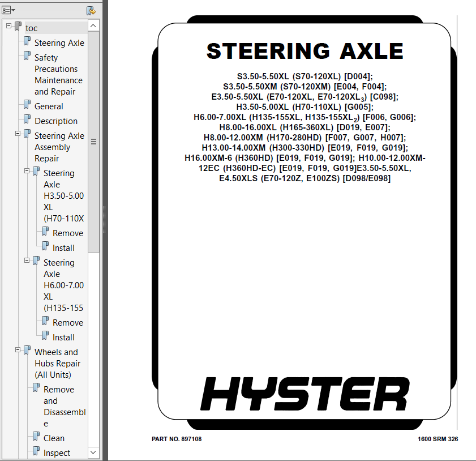Click the HYSTER logo on page
The image size is (476, 461).
pos(305,394)
